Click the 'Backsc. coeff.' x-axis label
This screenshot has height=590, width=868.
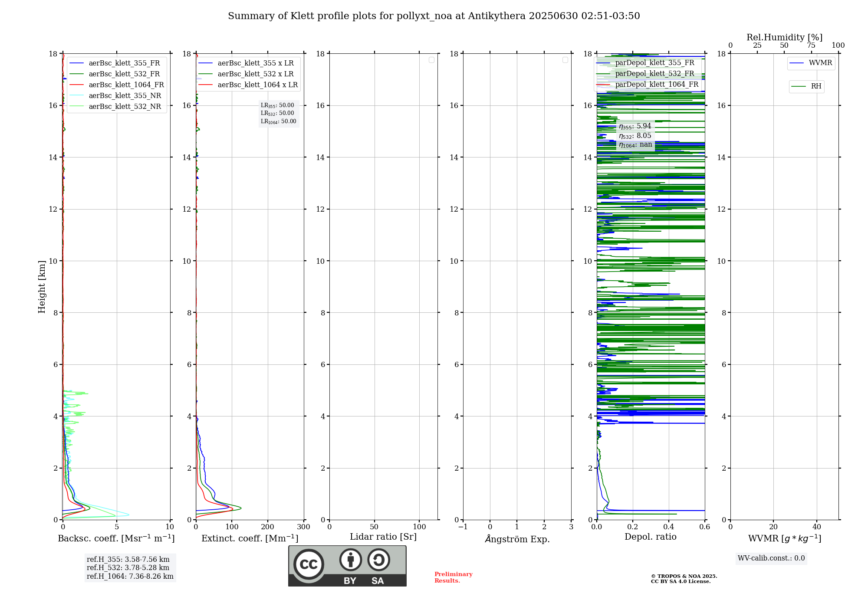(x=116, y=538)
